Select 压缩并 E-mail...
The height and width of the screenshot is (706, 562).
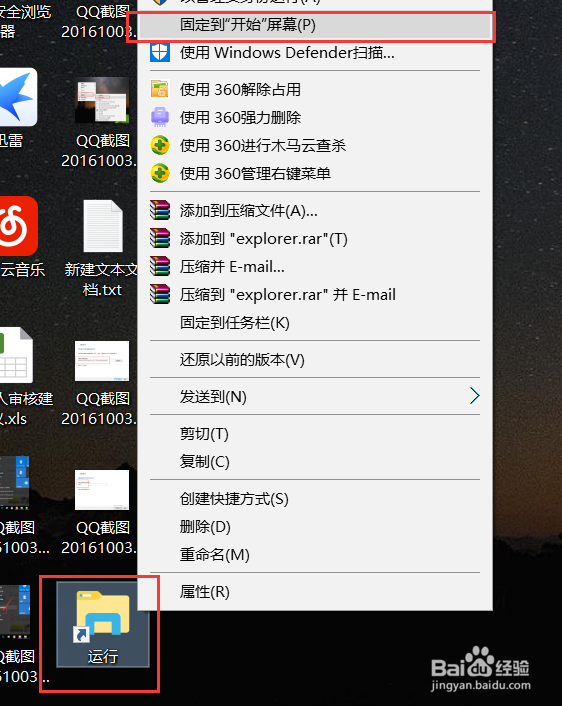click(x=315, y=267)
